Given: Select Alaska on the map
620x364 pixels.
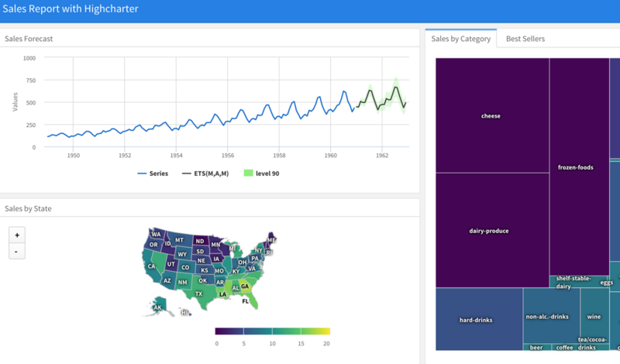Looking at the screenshot, I should click(x=157, y=307).
